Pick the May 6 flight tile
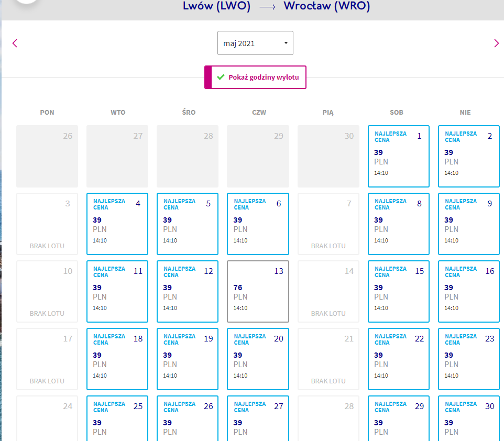 click(x=258, y=224)
